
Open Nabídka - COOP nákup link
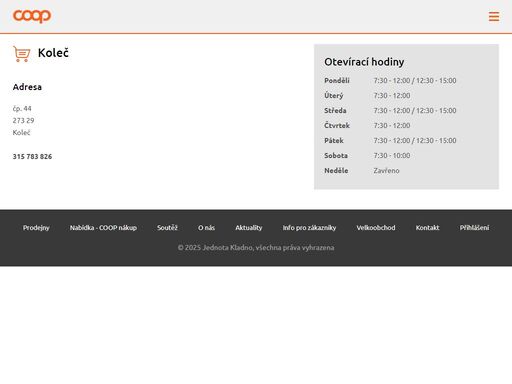[x=103, y=228]
